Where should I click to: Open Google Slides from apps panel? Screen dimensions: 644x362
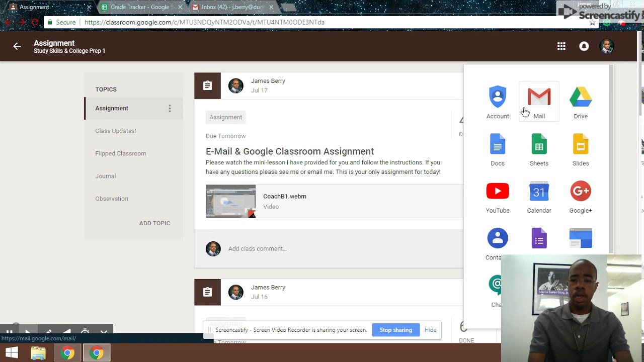tap(581, 149)
